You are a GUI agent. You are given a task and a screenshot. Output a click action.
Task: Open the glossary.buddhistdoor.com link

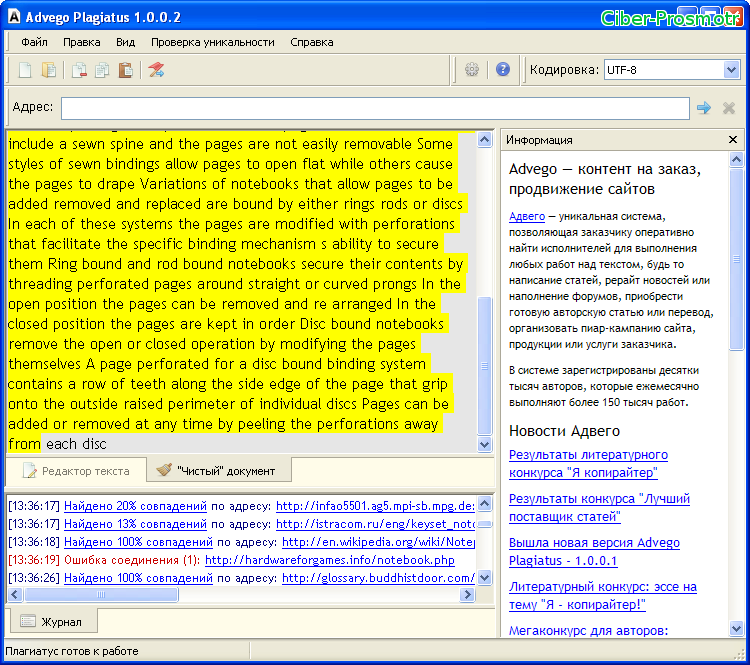coord(378,578)
